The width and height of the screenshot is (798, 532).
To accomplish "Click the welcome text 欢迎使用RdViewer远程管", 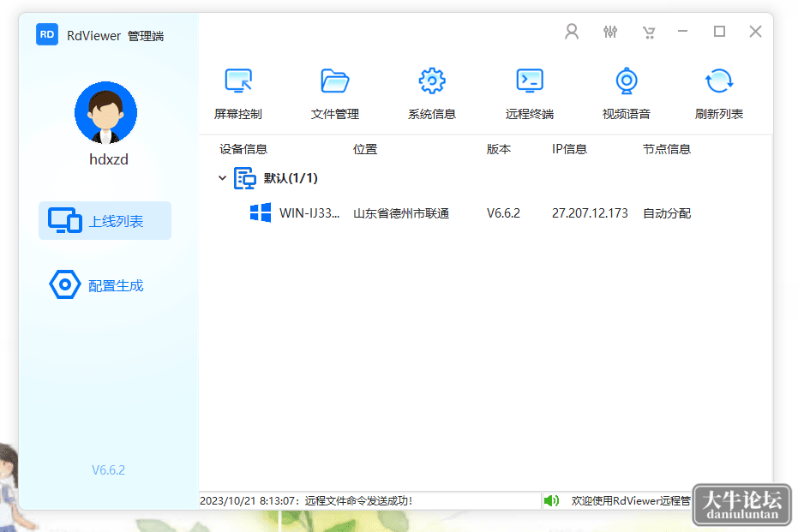I will 631,501.
